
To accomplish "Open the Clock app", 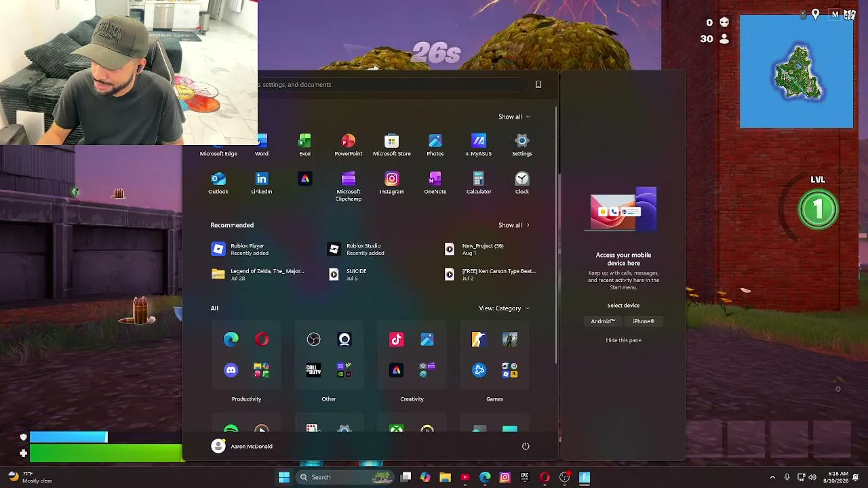I will click(522, 183).
